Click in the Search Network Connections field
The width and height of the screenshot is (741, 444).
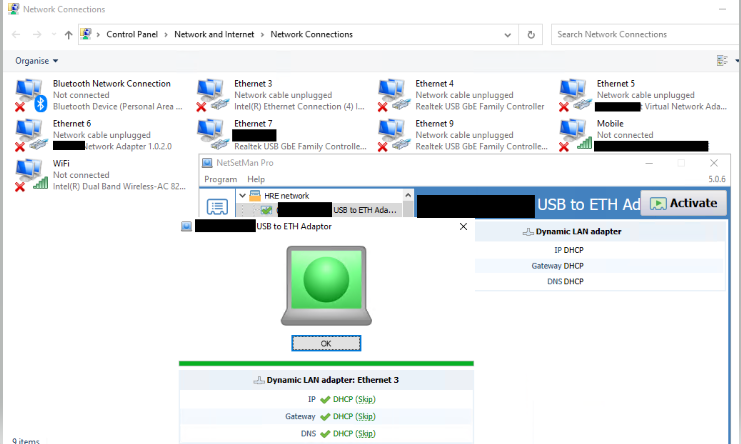(645, 34)
